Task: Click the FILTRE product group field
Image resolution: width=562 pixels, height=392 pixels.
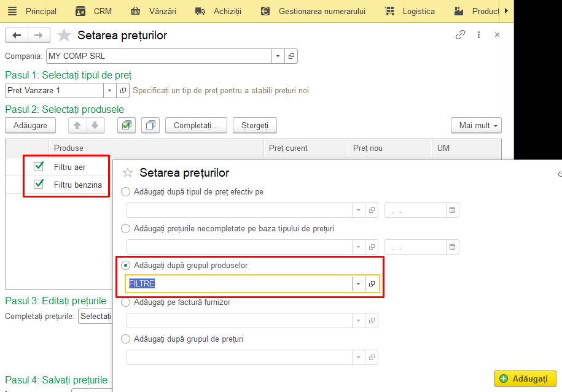Action: coord(240,283)
